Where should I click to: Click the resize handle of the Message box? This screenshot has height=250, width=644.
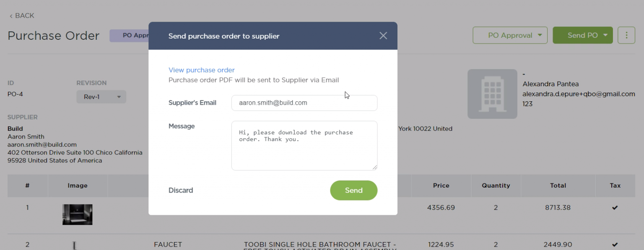point(375,168)
